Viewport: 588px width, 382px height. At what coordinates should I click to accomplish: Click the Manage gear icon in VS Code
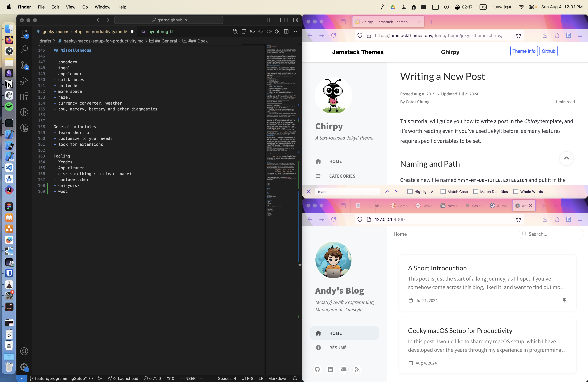point(24,367)
